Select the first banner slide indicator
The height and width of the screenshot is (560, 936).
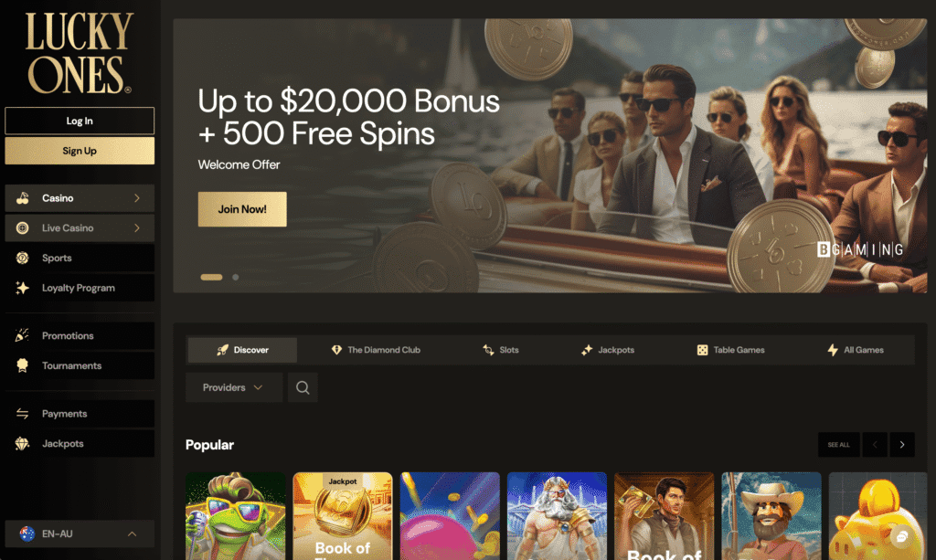[x=211, y=278]
